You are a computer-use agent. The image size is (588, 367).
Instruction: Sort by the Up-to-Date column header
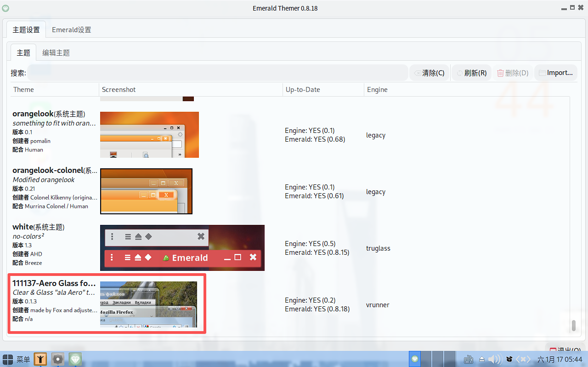click(x=323, y=90)
